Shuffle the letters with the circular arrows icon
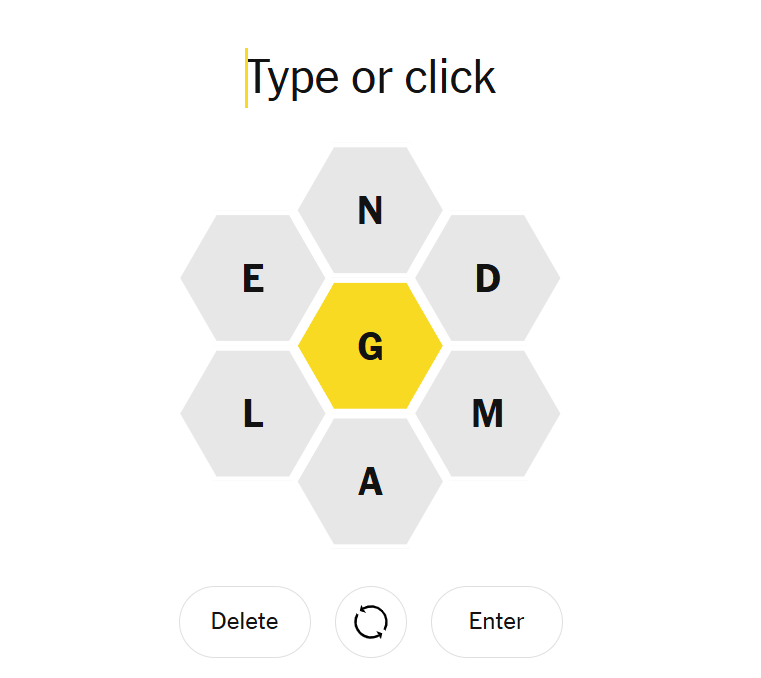Screen dimensions: 761x678 (370, 622)
